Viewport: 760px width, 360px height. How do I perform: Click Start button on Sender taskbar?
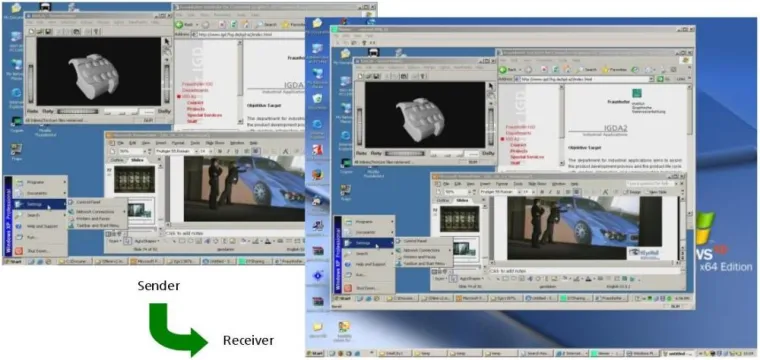14,261
